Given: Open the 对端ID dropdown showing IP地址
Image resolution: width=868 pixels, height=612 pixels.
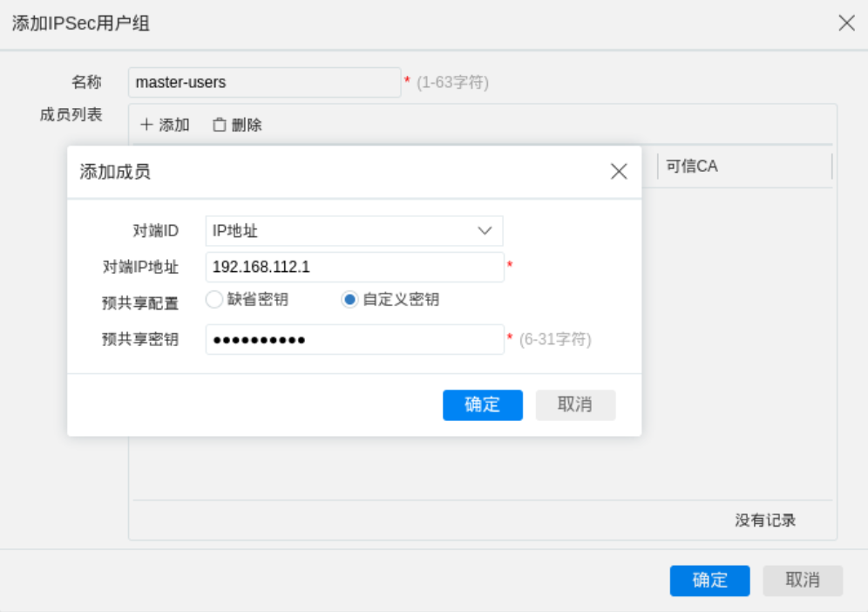Looking at the screenshot, I should pos(353,231).
